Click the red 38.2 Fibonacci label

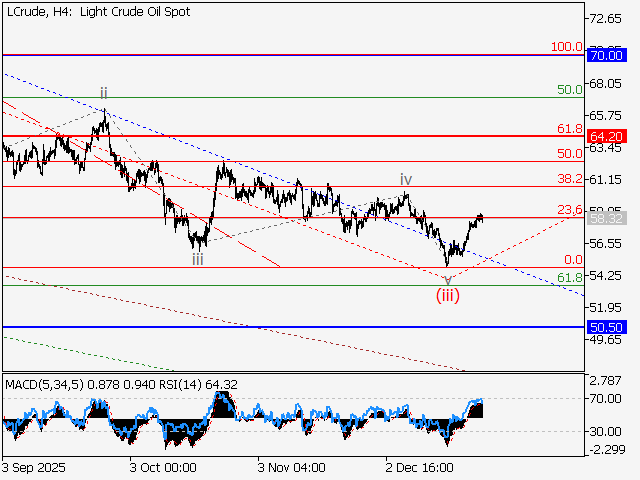(569, 179)
